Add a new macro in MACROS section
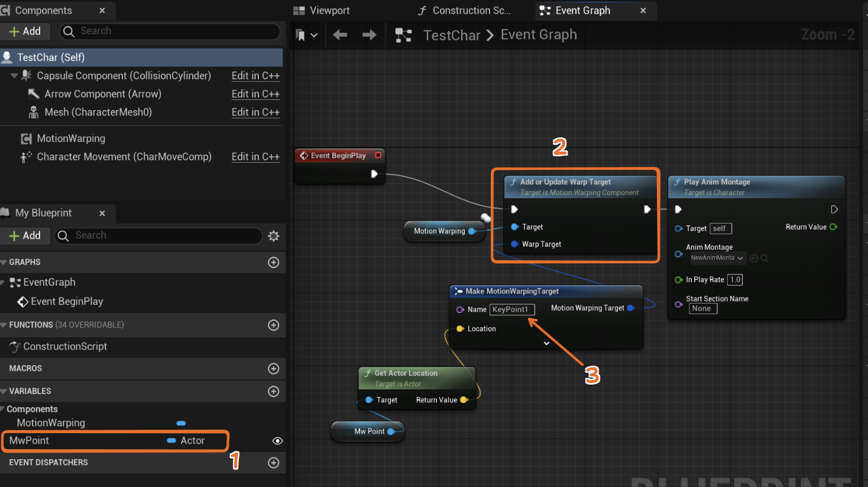This screenshot has width=868, height=487. [x=274, y=369]
